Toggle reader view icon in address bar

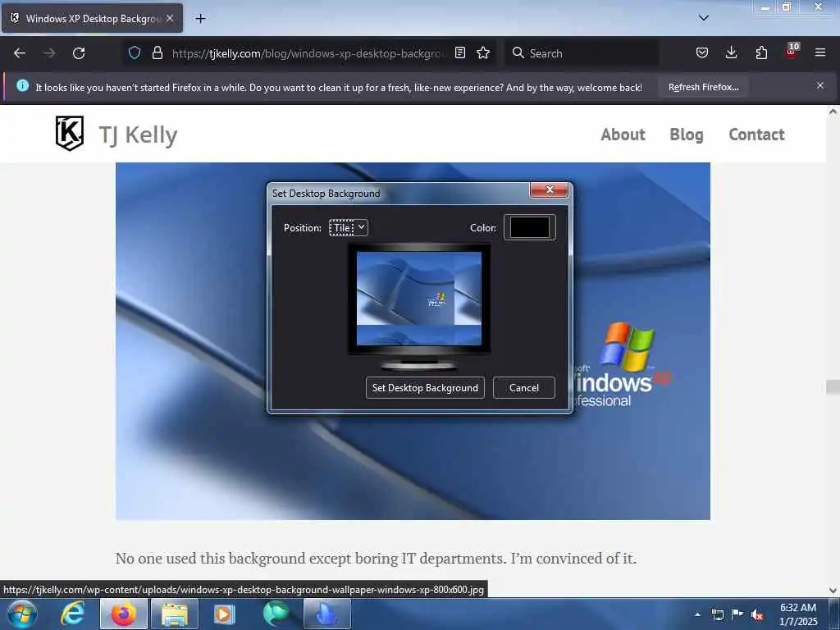point(459,52)
